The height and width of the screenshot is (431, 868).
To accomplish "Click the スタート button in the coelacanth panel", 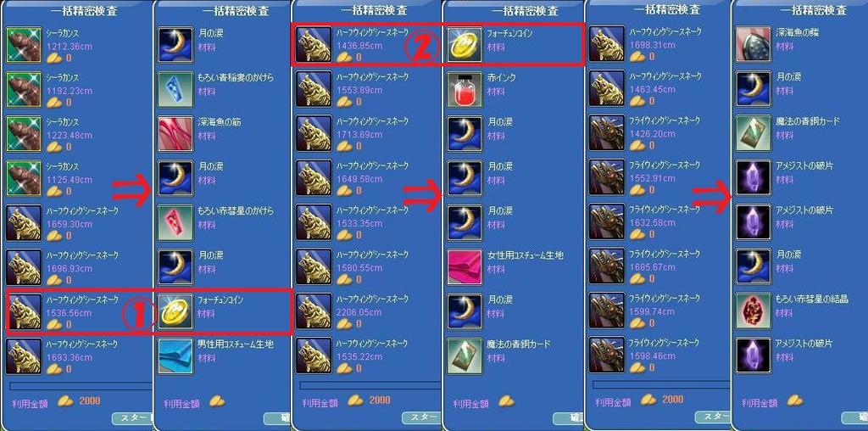I will coord(133,418).
